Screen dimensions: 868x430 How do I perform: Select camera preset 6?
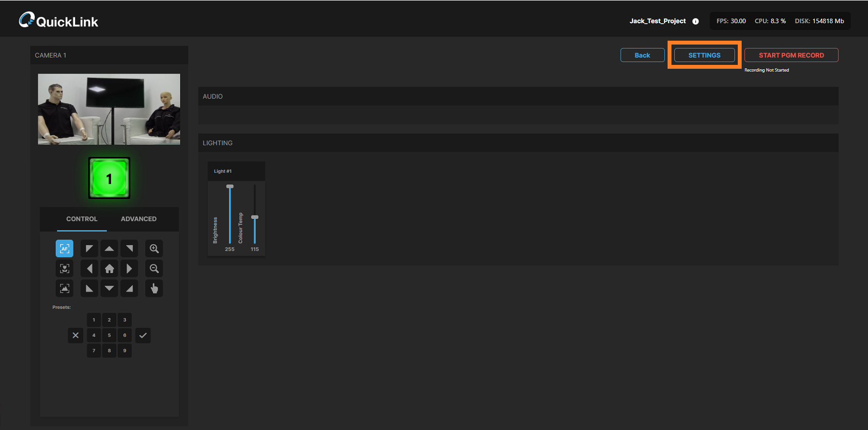coord(125,335)
